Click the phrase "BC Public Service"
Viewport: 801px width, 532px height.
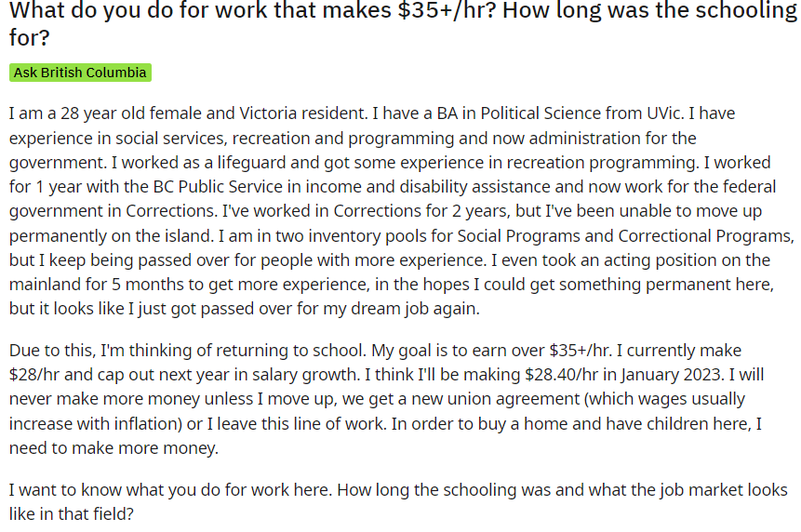coord(218,187)
